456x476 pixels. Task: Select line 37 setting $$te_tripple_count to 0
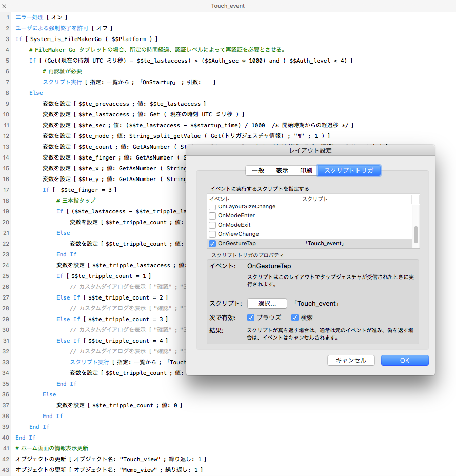pos(120,406)
